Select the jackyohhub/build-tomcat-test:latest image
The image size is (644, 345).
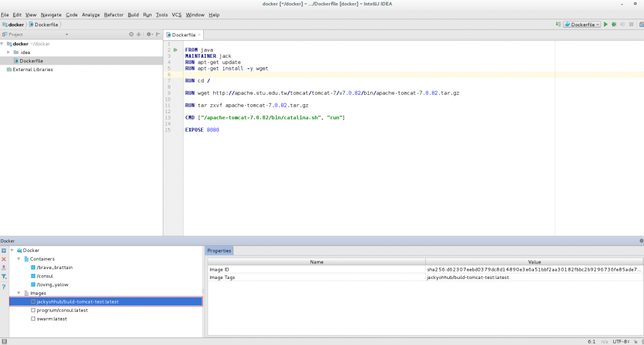[x=77, y=302]
